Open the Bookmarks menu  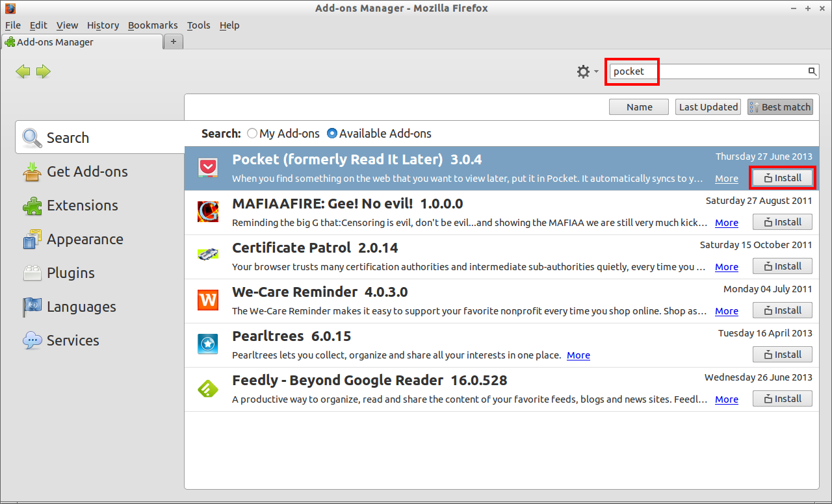click(x=153, y=25)
